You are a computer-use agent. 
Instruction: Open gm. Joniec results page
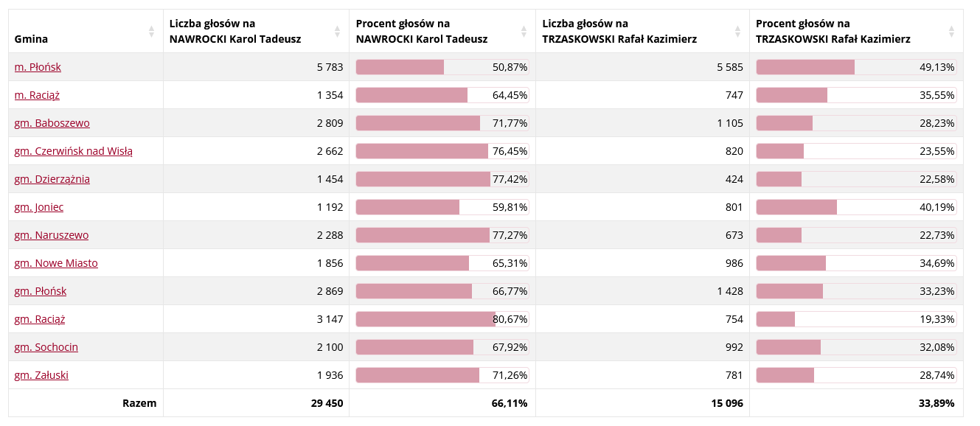[x=38, y=207]
